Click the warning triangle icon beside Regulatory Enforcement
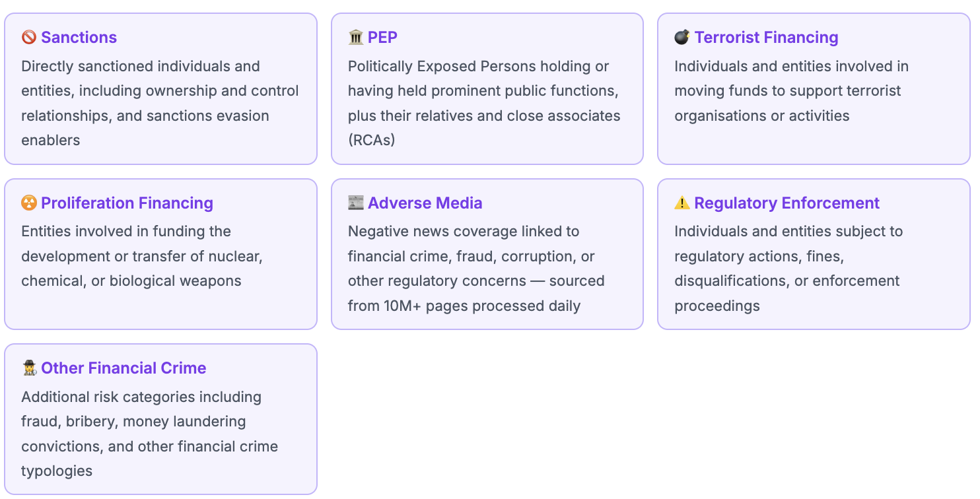The width and height of the screenshot is (980, 499). pos(682,203)
